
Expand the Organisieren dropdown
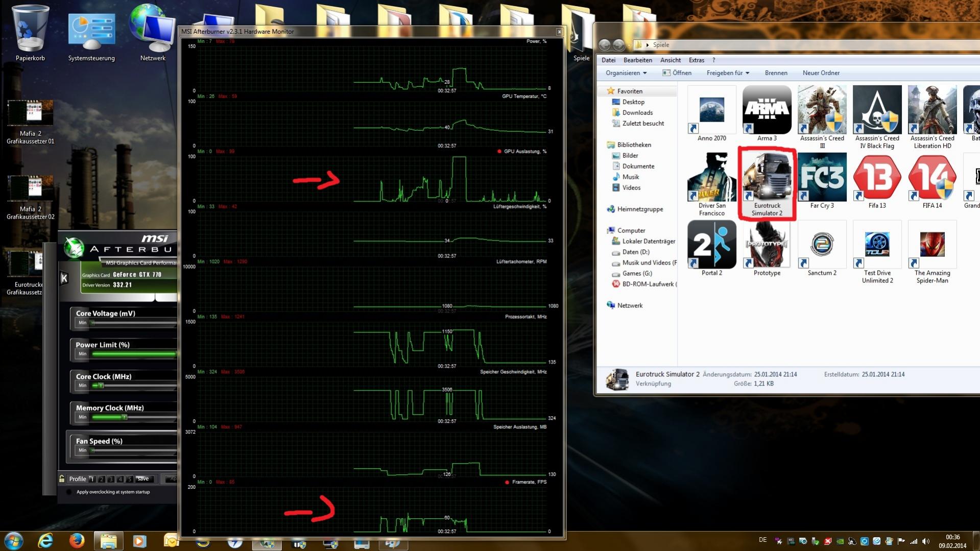(x=626, y=73)
